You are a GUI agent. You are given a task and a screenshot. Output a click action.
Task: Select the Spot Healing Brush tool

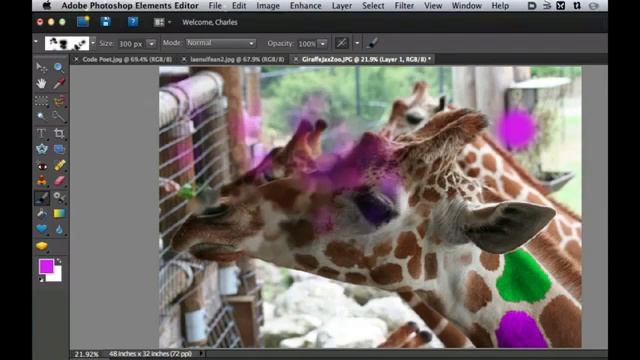(59, 166)
